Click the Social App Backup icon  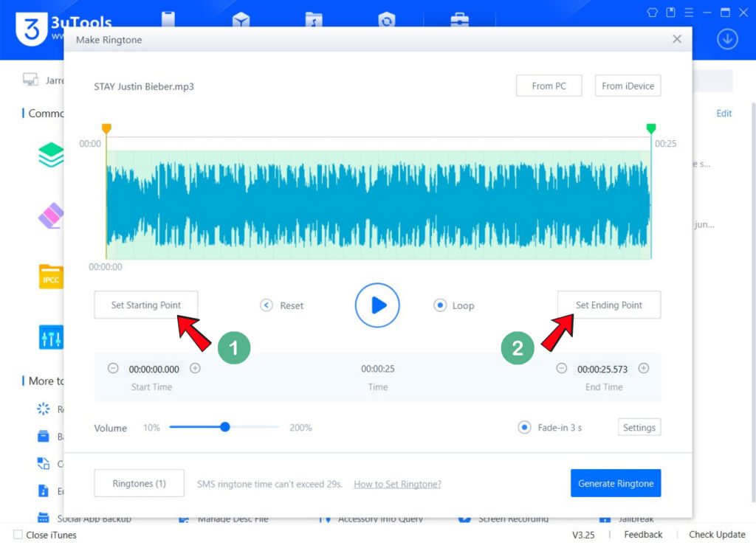tap(44, 518)
